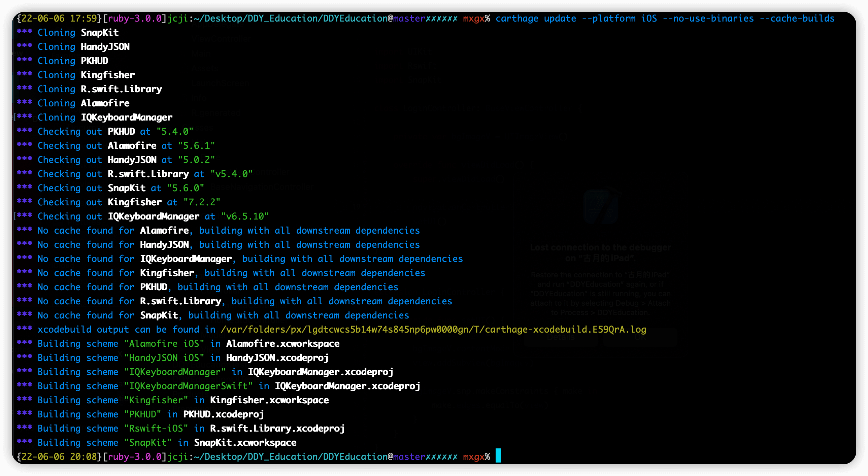
Task: Click the carthage-xcodebuild.E59QrA.log path
Action: (x=434, y=330)
